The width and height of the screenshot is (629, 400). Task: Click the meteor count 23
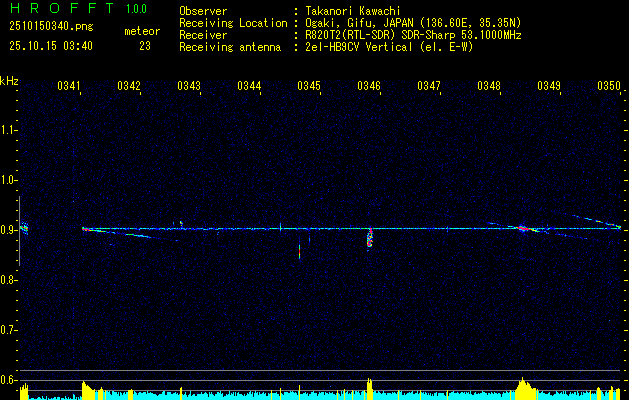coord(145,46)
